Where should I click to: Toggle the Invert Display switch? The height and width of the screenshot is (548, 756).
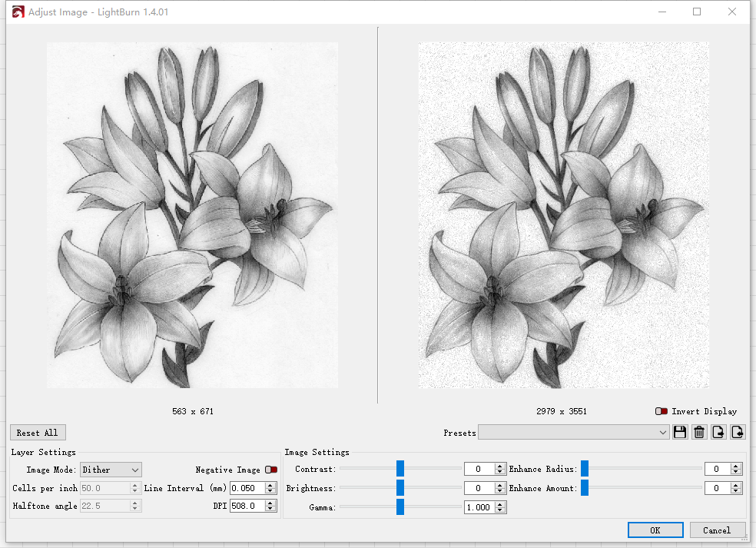coord(661,411)
